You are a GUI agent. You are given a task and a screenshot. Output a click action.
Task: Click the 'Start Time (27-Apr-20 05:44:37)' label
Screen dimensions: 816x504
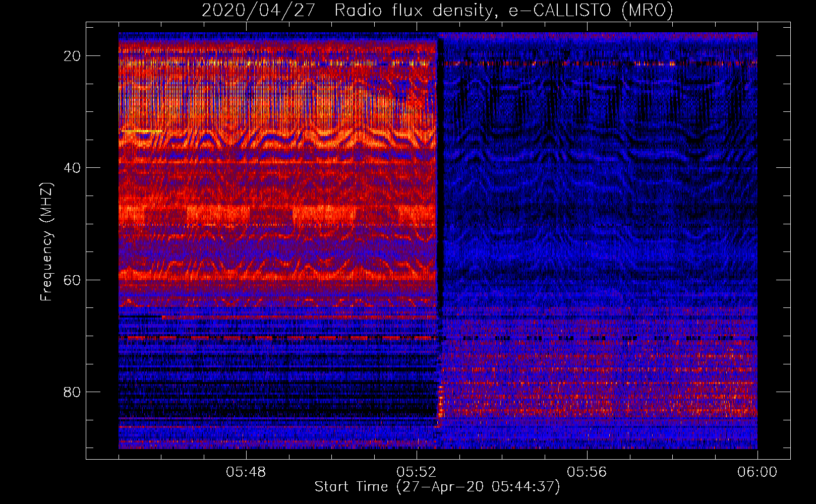pyautogui.click(x=437, y=487)
